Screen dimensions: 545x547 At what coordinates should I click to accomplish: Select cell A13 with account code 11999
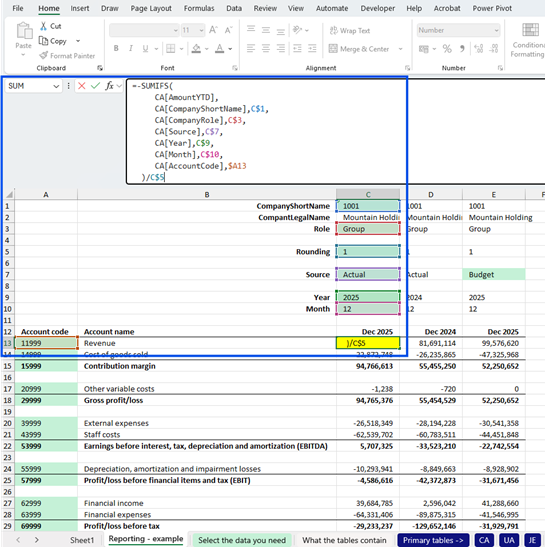click(x=46, y=343)
